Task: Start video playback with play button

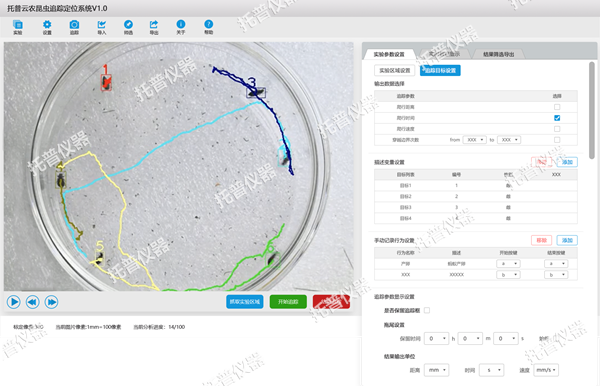Action: 14,302
